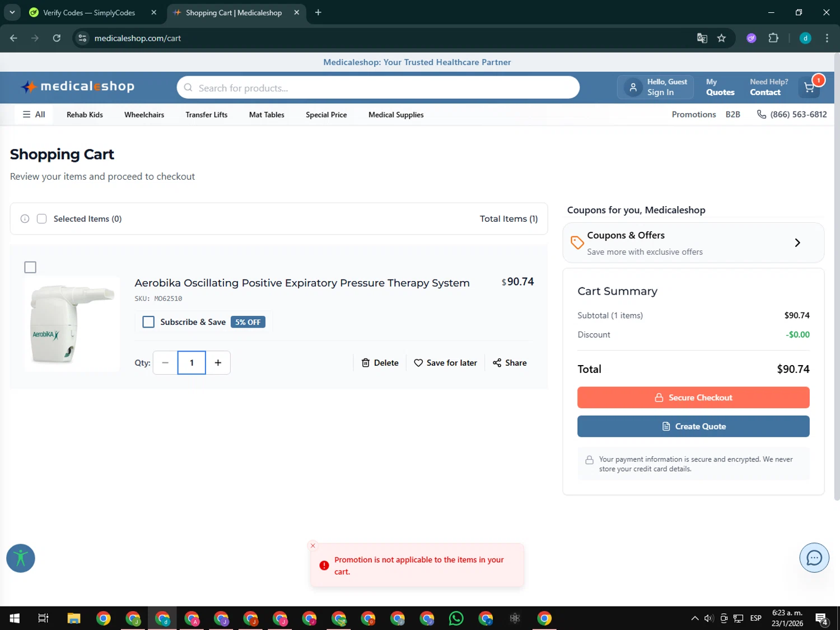Click the (866) 563-6812 phone number
The width and height of the screenshot is (840, 630).
click(792, 114)
